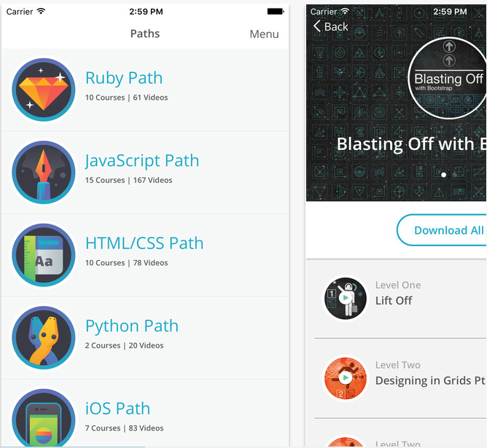
Task: Select the second page indicator dot
Action: [454, 175]
